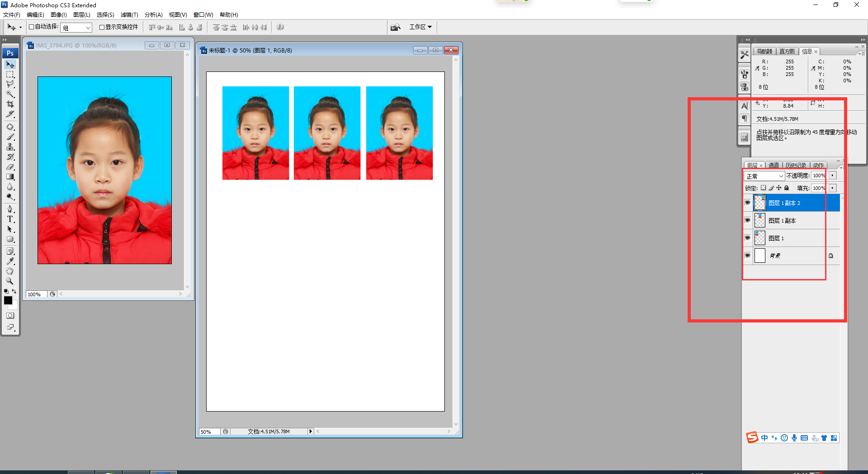Open Adobe Bridge from options bar
This screenshot has height=474, width=868.
click(396, 27)
